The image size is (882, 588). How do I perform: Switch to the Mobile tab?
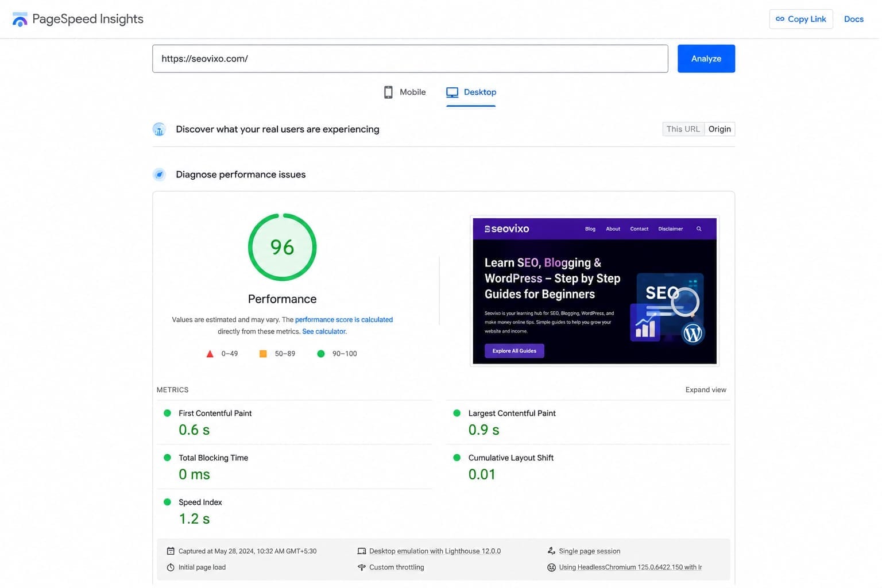[405, 92]
